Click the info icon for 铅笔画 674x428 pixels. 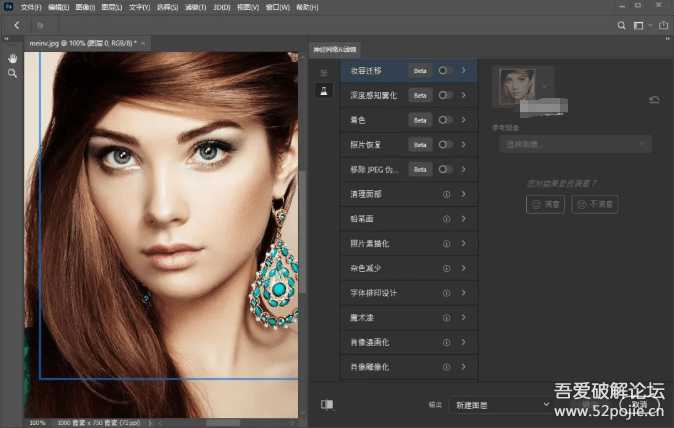(x=447, y=219)
